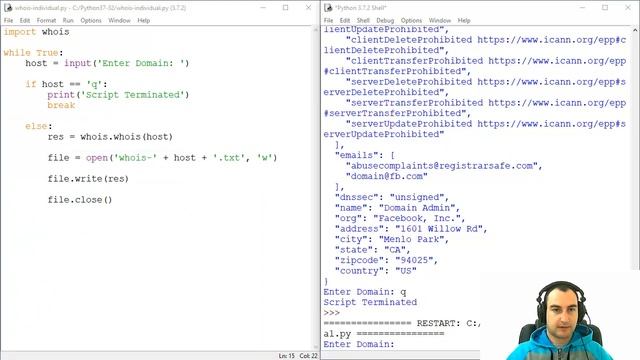Click the '>>>' prompt in Shell

point(331,313)
